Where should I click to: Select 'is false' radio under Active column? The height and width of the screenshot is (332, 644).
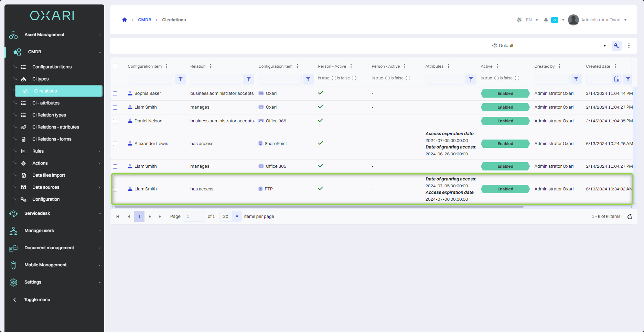(x=517, y=78)
